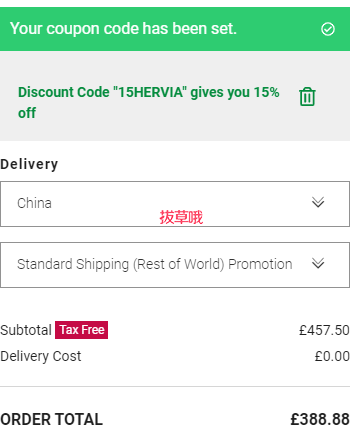362x434 pixels.
Task: Click the gray discount code panel
Action: (x=175, y=96)
